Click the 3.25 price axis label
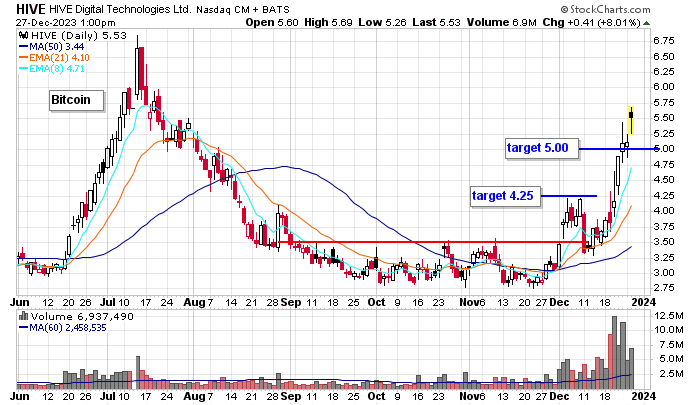 (664, 258)
